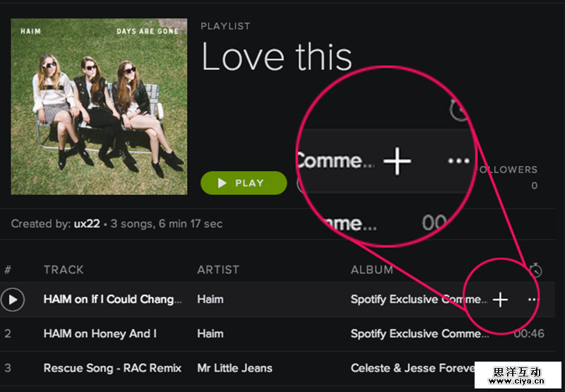Click the # column header
Screen dimensions: 565x392
[8, 270]
